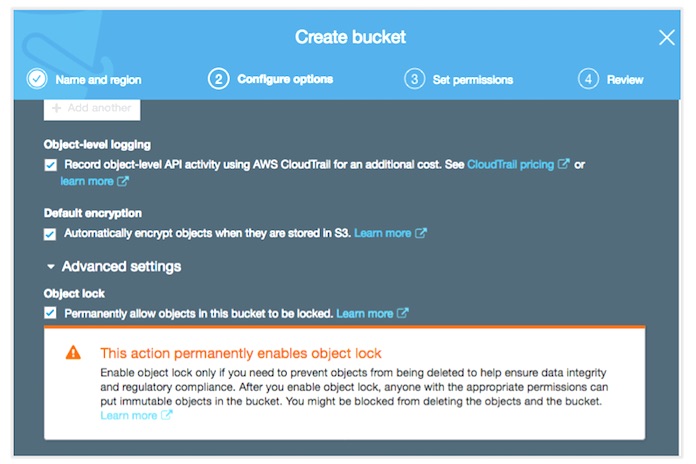Open Learn more link beside object lock checkbox
This screenshot has height=464, width=696.
pos(365,314)
